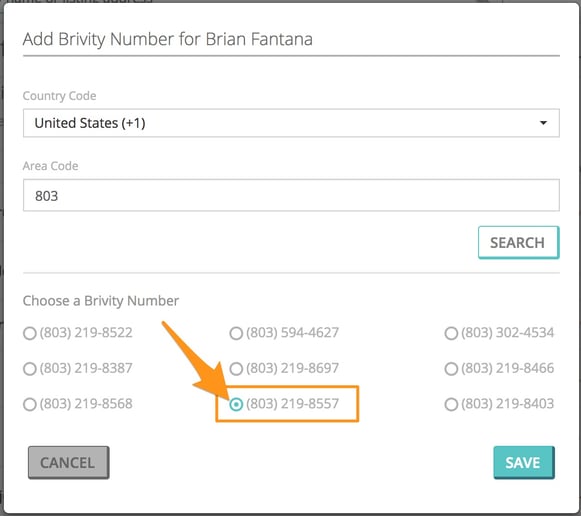
Task: Click the (803) 219-8403 number text
Action: [508, 404]
